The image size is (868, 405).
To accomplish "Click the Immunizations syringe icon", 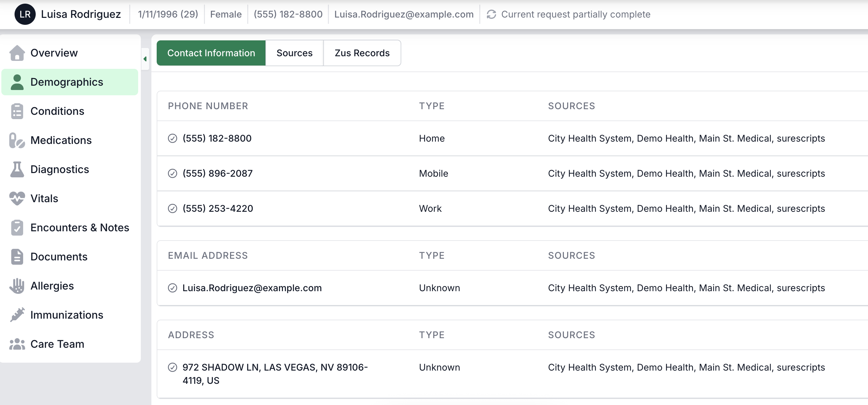I will coord(17,315).
